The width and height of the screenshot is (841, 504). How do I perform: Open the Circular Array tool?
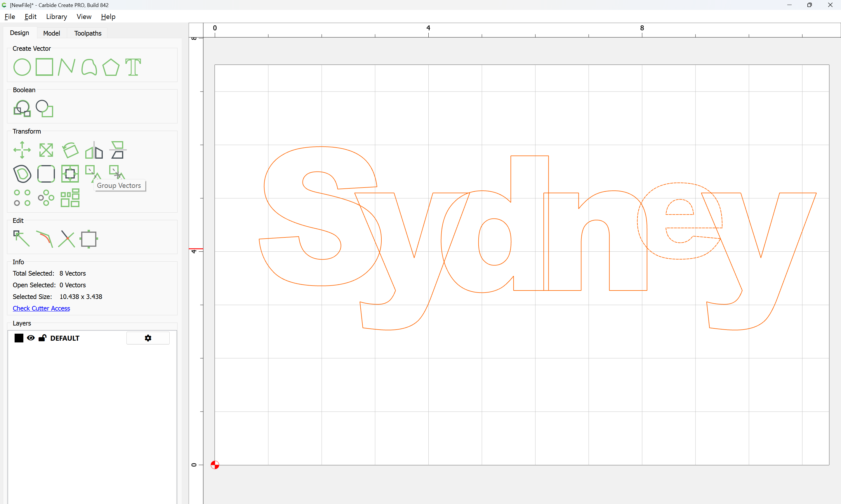click(x=46, y=198)
